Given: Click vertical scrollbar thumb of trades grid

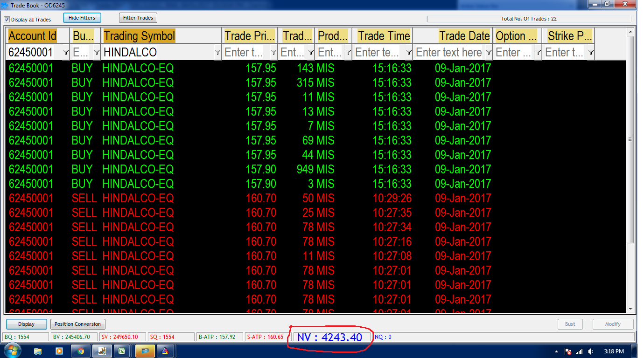Looking at the screenshot, I should tap(630, 139).
